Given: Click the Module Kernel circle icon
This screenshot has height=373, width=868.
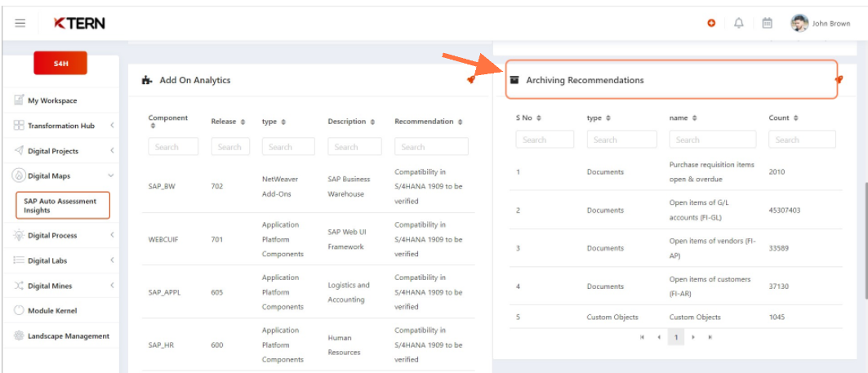Looking at the screenshot, I should pos(19,310).
